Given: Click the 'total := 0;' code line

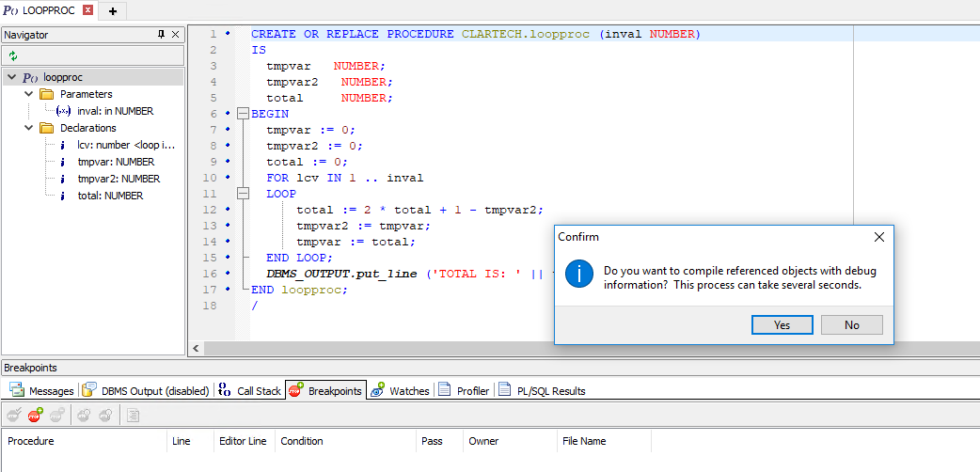Looking at the screenshot, I should point(307,162).
